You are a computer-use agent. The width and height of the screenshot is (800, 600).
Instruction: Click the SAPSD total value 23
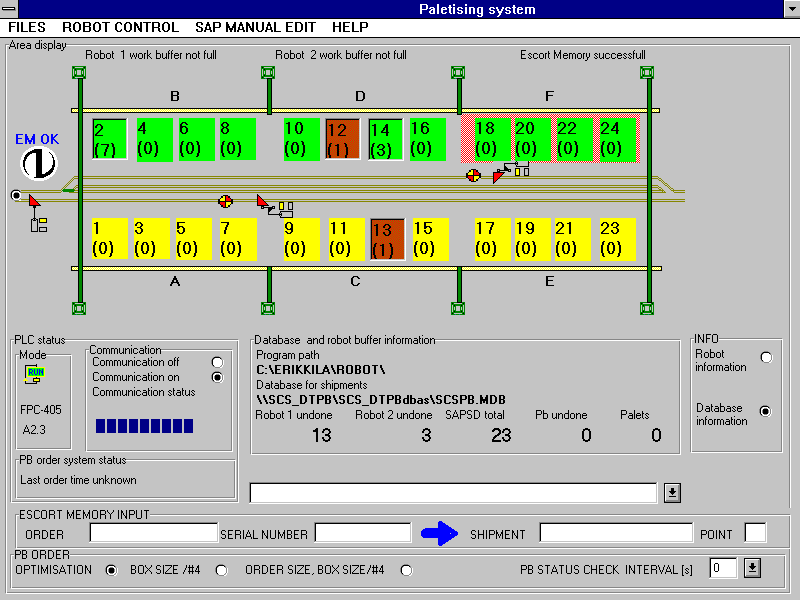[501, 435]
